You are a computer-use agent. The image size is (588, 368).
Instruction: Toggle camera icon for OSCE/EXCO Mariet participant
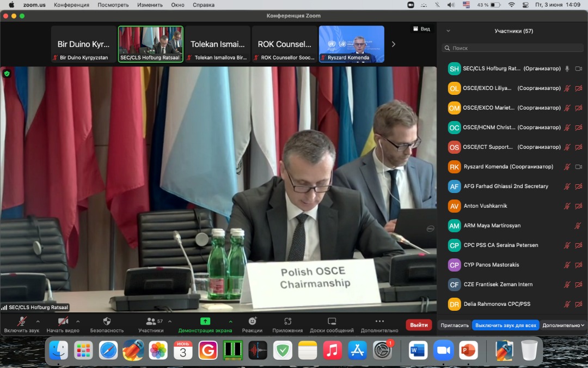click(579, 108)
